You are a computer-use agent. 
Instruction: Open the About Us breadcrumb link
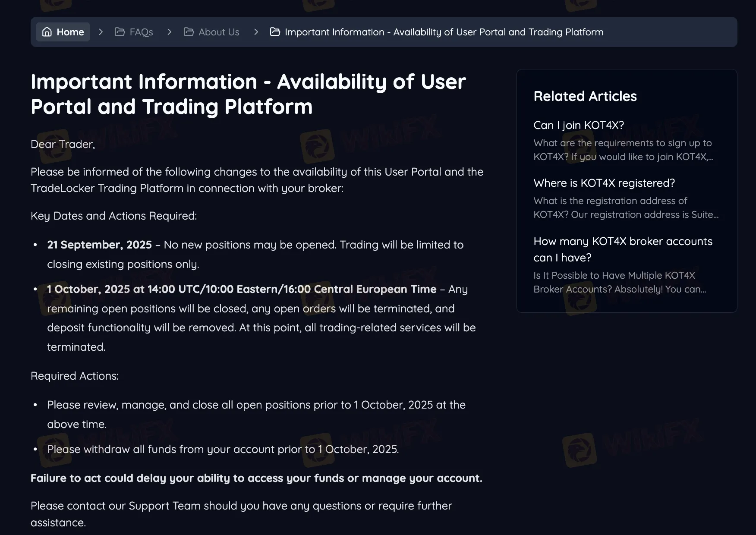(219, 32)
